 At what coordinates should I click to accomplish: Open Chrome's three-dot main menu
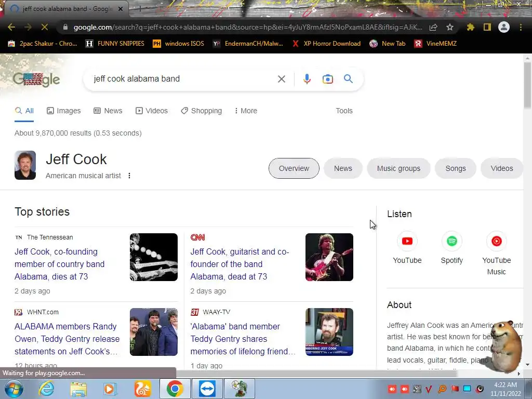521,27
